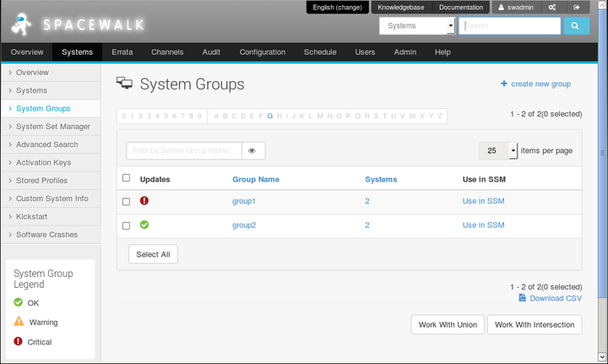The height and width of the screenshot is (364, 608).
Task: Click the Download CSV link
Action: pos(556,298)
